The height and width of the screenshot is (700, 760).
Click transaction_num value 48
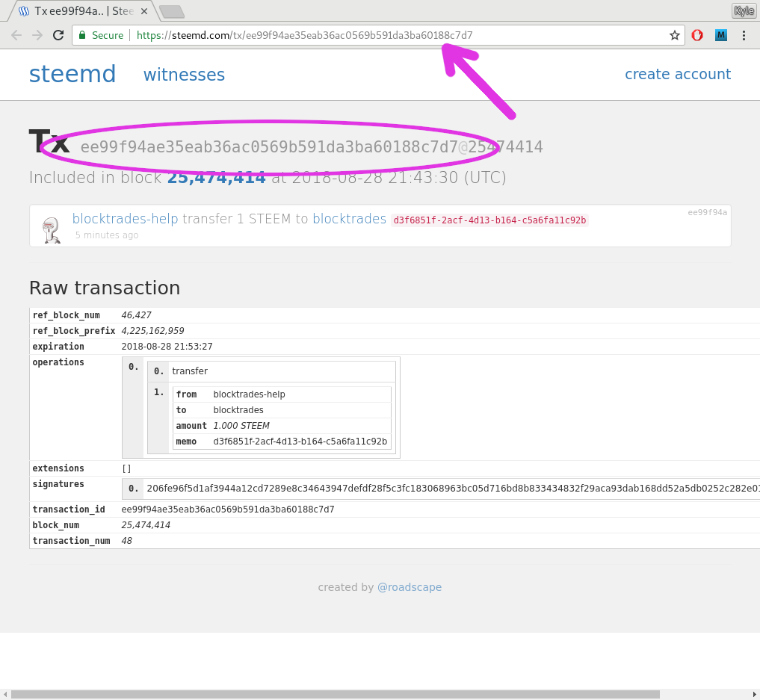pos(126,541)
